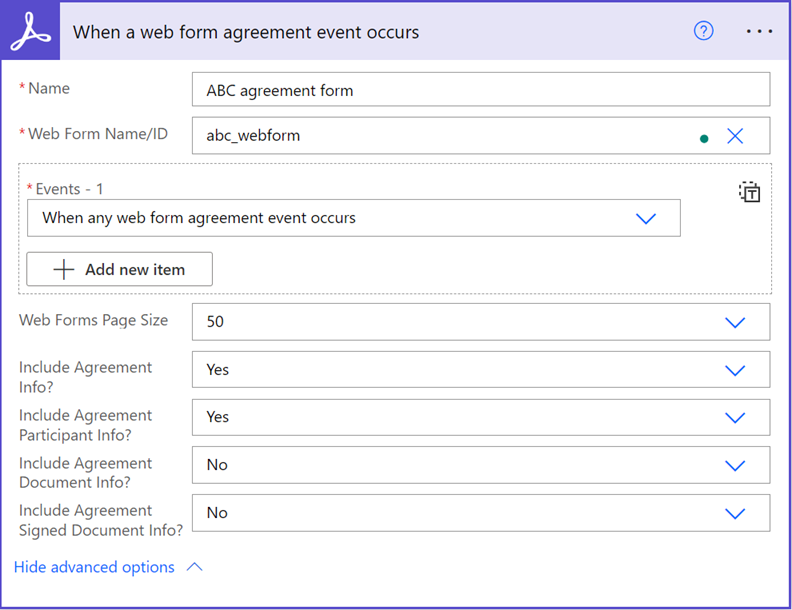
Task: Click the Web Form Name/ID input field
Action: (x=440, y=136)
